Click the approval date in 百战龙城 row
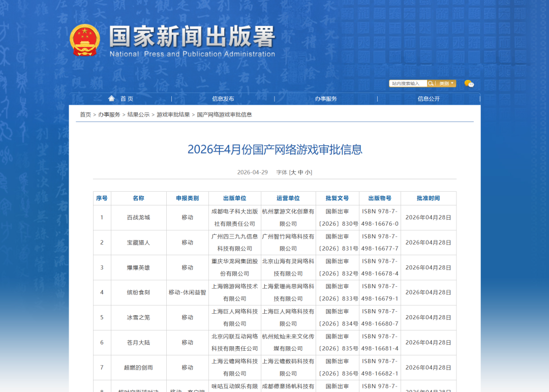This screenshot has height=392, width=549. point(428,218)
